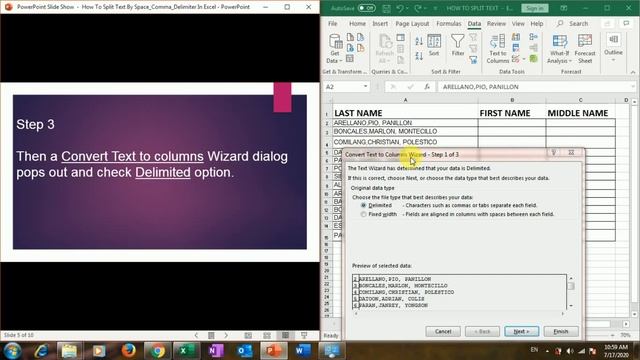Select cell with COMILANG,CHRISTIAN, POLESTICO
This screenshot has width=640, height=360.
click(405, 142)
